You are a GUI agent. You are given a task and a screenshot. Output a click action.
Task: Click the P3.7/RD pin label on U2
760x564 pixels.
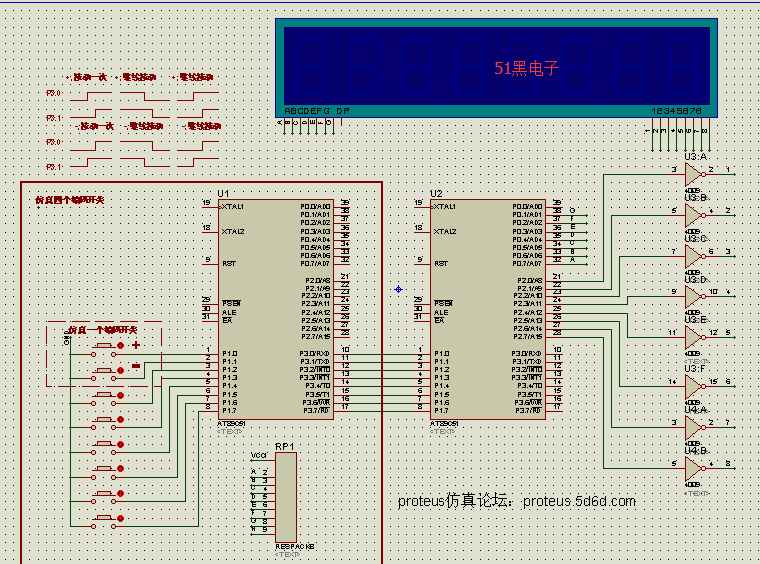click(528, 410)
